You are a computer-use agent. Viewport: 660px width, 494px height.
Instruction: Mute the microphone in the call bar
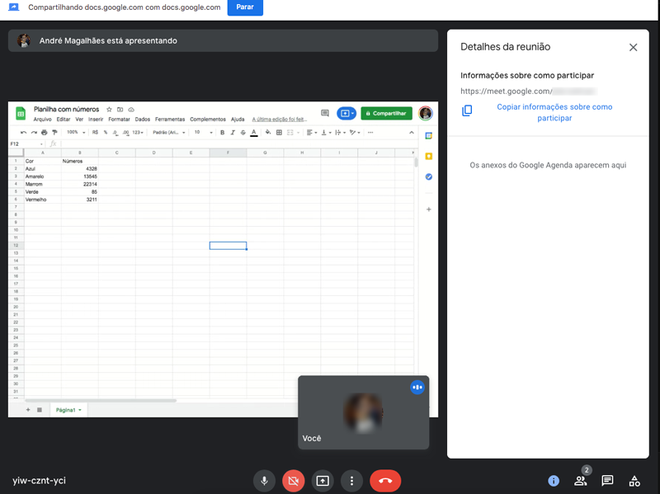tap(264, 481)
